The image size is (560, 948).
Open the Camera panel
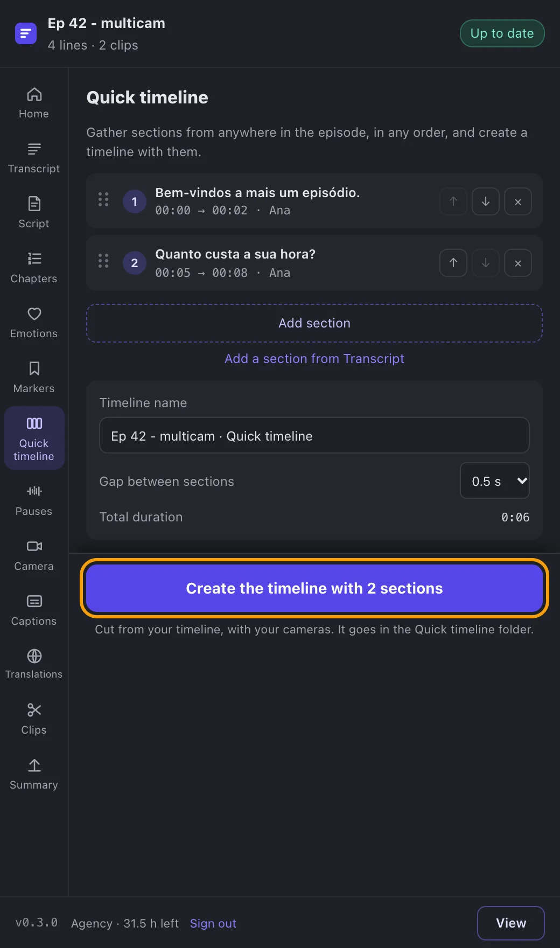point(34,556)
